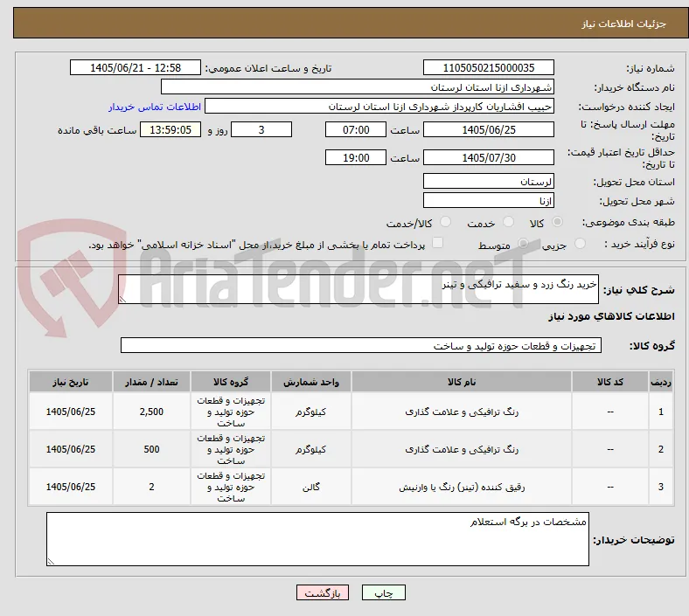Click the گالن unit cell
The height and width of the screenshot is (616, 689).
click(311, 487)
